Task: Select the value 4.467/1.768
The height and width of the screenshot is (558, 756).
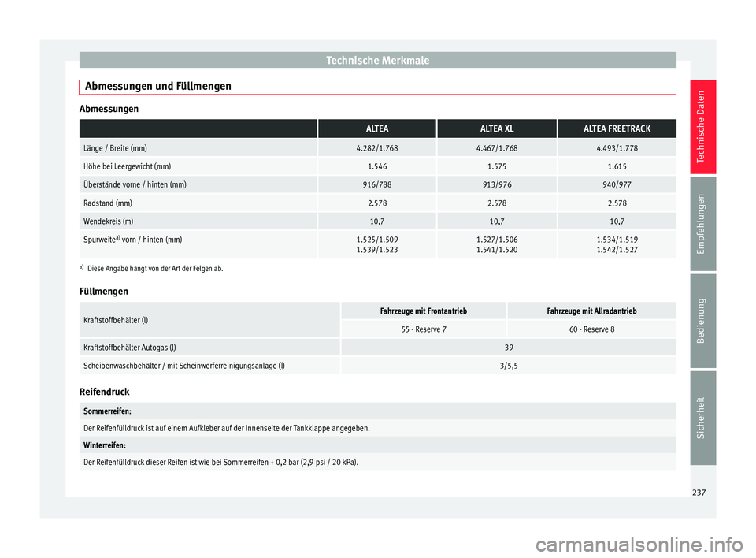Action: click(x=497, y=148)
